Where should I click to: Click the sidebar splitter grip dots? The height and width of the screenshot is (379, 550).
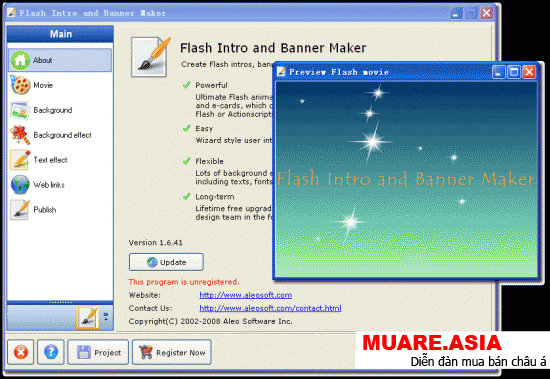pyautogui.click(x=60, y=302)
